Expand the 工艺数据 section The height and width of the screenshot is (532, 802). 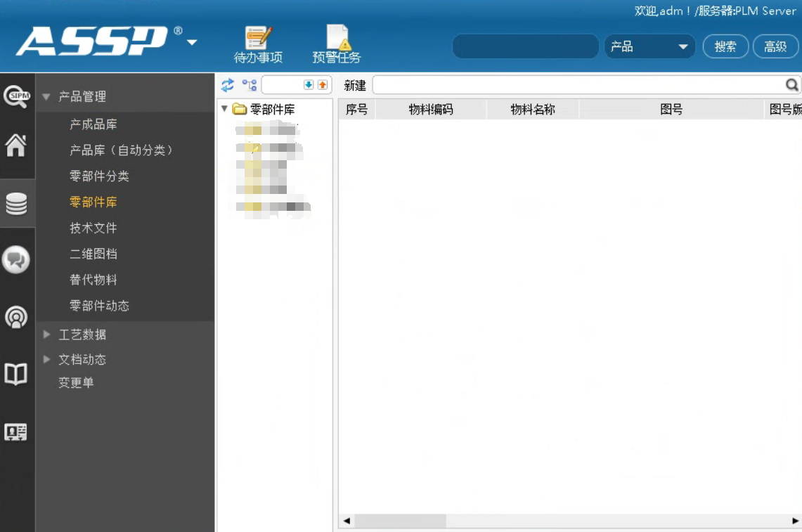pyautogui.click(x=46, y=334)
